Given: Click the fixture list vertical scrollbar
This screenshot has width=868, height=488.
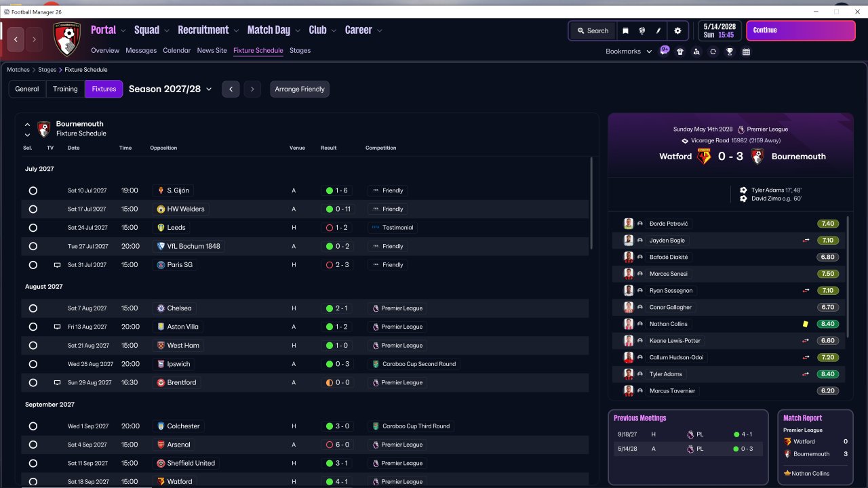Looking at the screenshot, I should point(591,205).
